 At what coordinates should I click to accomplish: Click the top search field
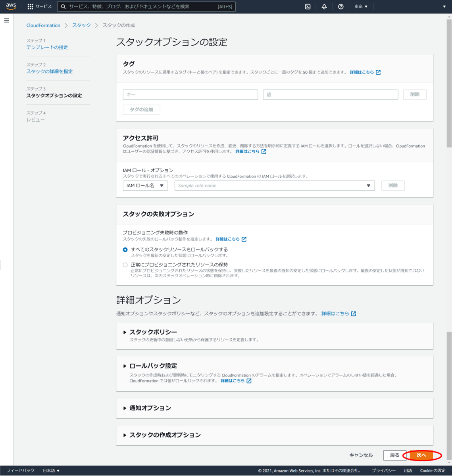(x=146, y=7)
